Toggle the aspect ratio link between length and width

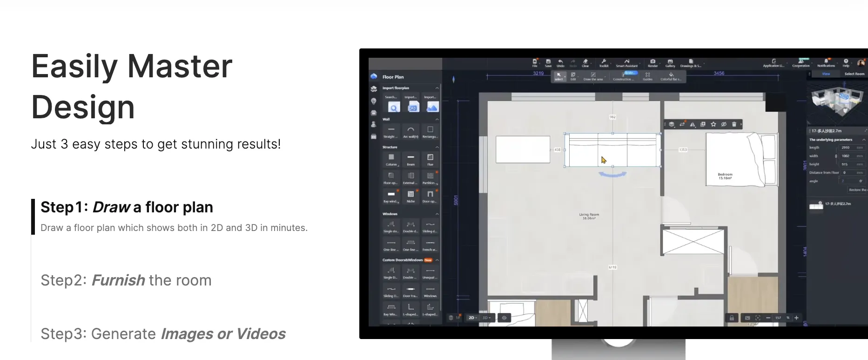836,156
